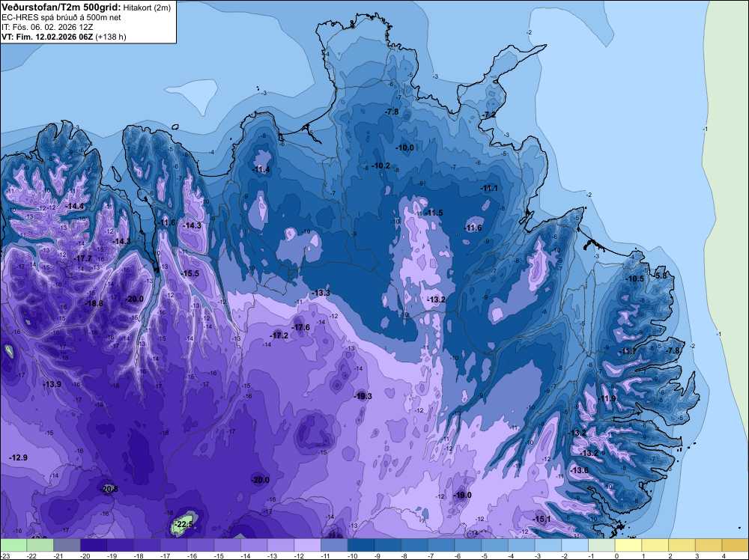Screen dimensions: 749x560
Task: Select the -16 label on the legend
Action: 192,556
